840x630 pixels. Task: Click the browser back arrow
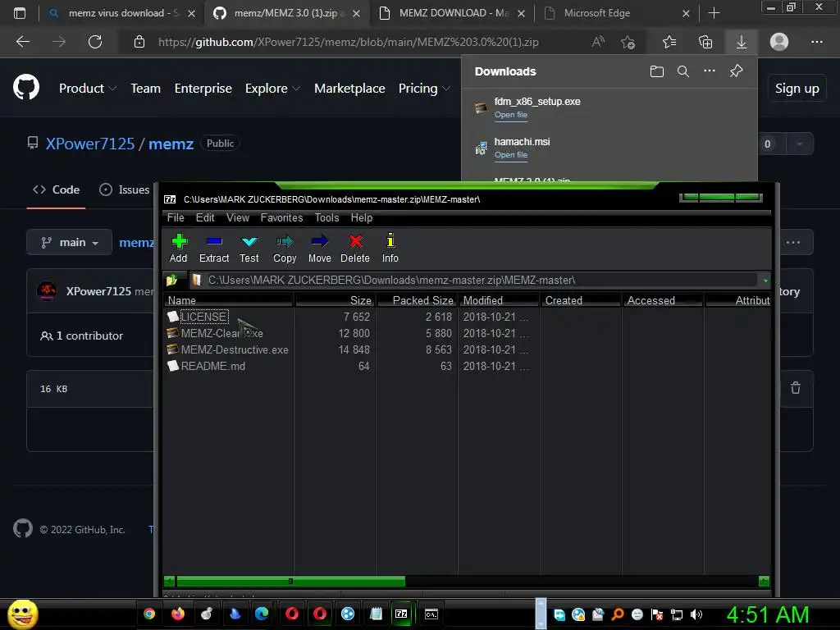point(23,42)
